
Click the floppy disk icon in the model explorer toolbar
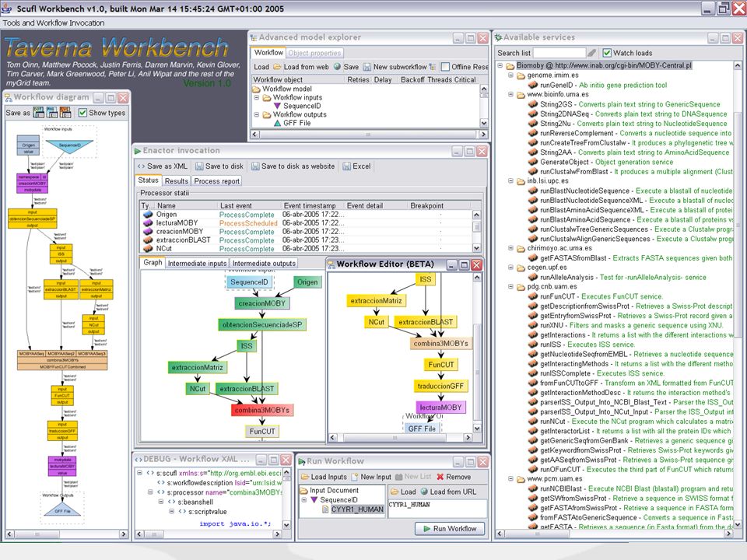[366, 67]
